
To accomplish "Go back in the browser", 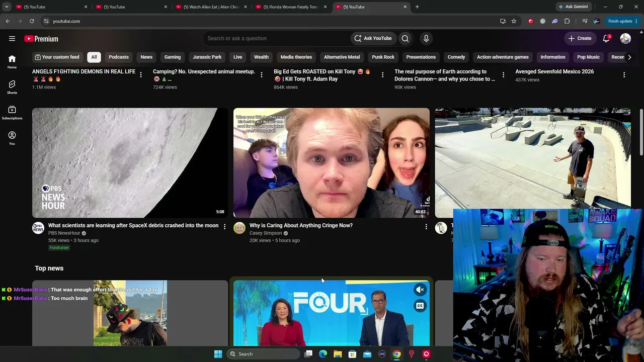I will pos(8,21).
